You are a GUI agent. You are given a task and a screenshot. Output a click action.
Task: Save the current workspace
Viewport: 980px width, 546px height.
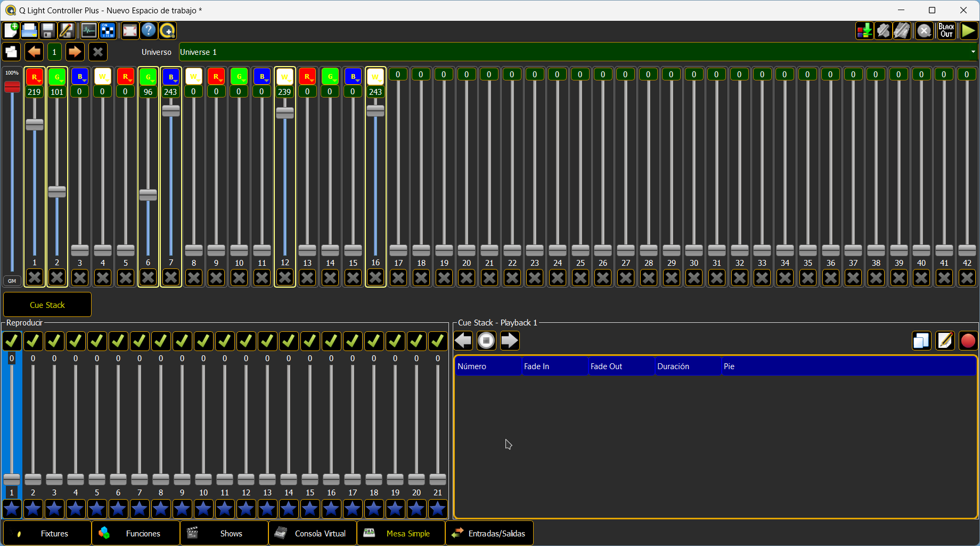coord(48,30)
